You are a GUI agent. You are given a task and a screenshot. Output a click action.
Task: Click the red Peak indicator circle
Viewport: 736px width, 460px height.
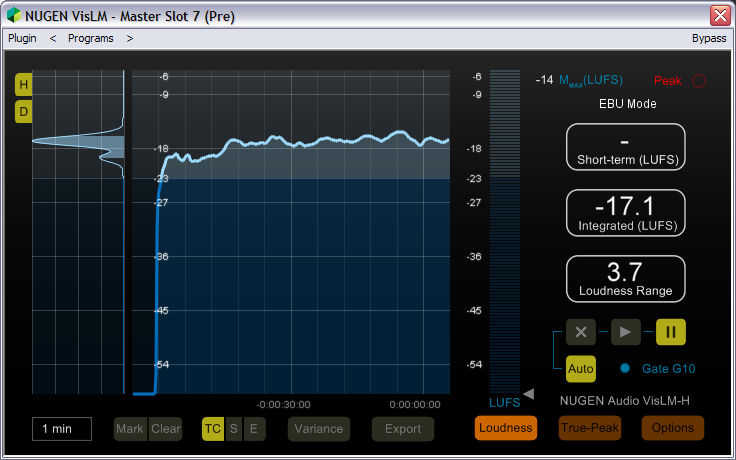click(x=699, y=80)
